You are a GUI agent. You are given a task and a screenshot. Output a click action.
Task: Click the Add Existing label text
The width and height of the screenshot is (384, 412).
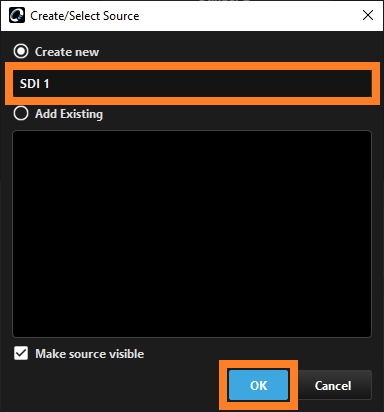point(69,114)
